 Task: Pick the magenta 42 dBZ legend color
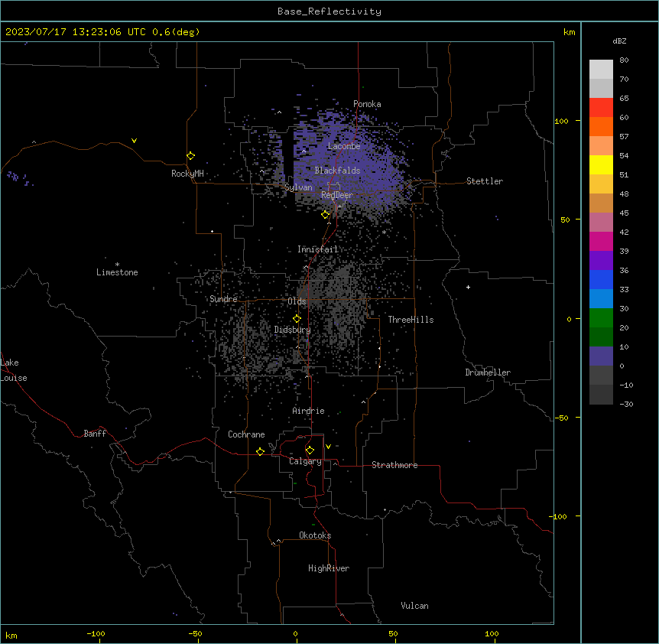coord(601,241)
